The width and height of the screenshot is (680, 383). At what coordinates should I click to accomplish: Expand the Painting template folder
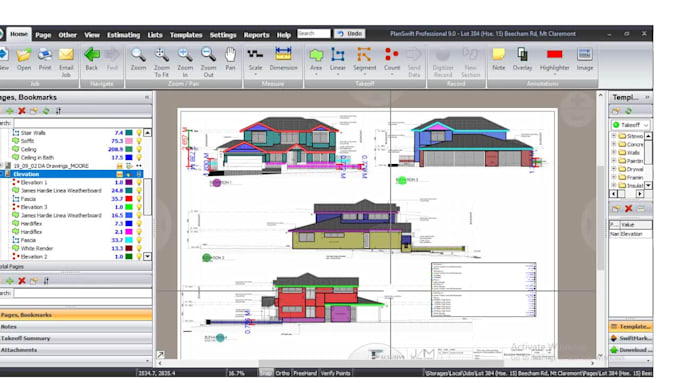tap(614, 160)
